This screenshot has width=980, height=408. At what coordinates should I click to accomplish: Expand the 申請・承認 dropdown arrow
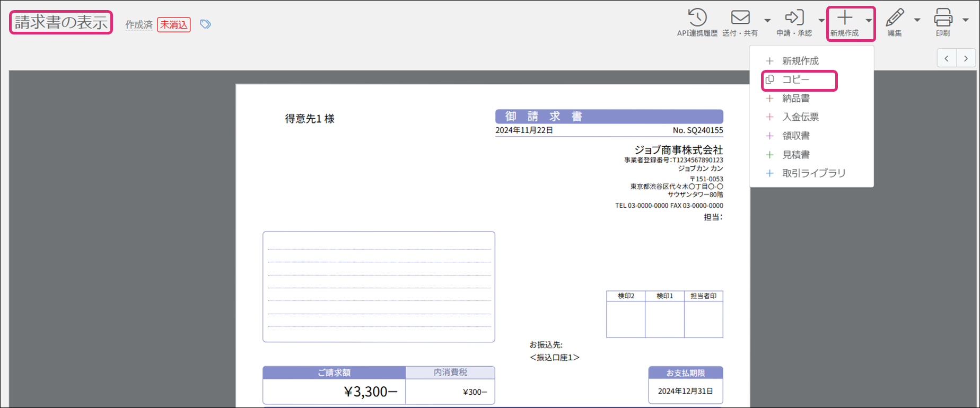pyautogui.click(x=821, y=21)
